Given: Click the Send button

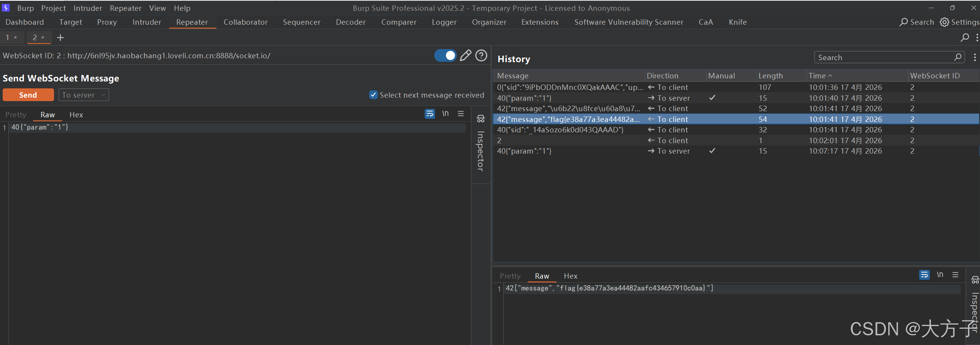Looking at the screenshot, I should tap(28, 95).
